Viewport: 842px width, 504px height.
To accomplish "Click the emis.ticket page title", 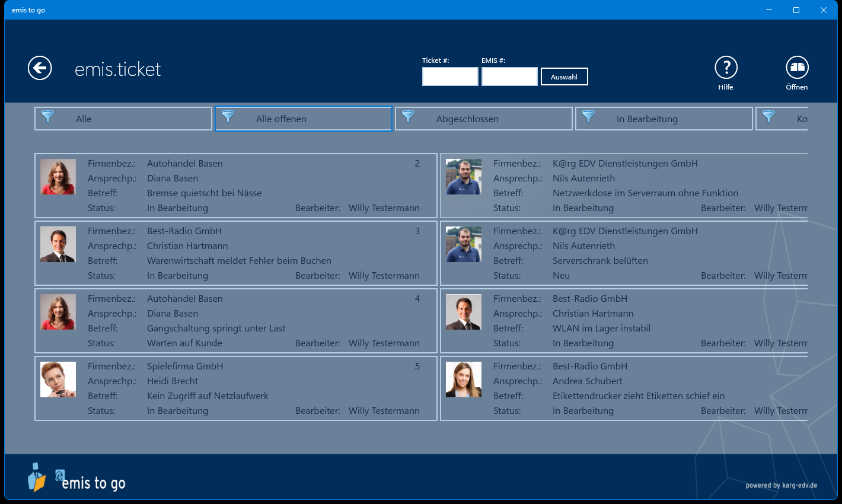I will pyautogui.click(x=118, y=69).
